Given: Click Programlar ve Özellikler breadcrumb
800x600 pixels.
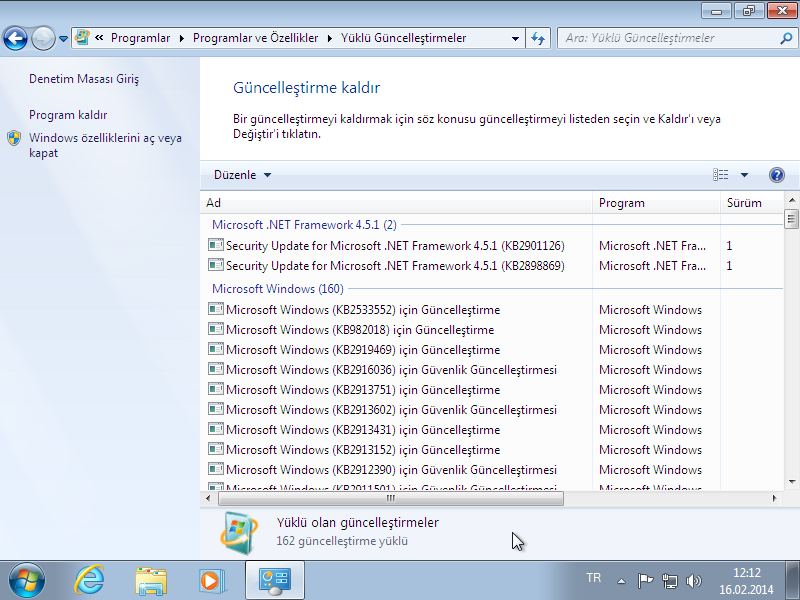Looking at the screenshot, I should click(255, 38).
